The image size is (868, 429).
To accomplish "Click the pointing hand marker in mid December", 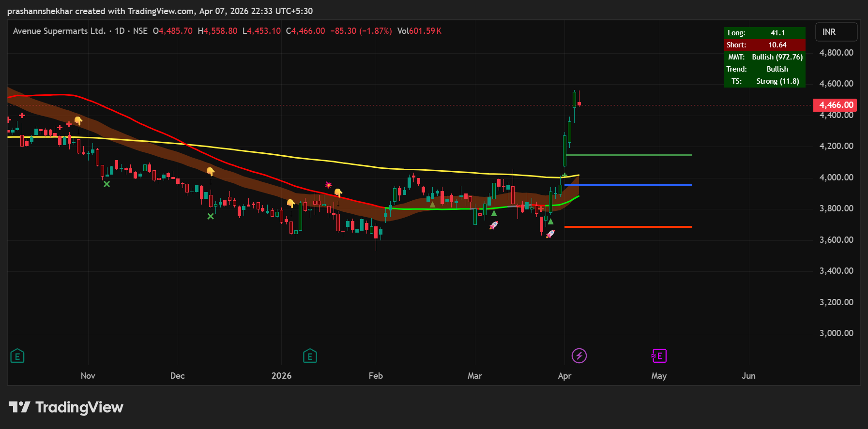I will (x=210, y=171).
